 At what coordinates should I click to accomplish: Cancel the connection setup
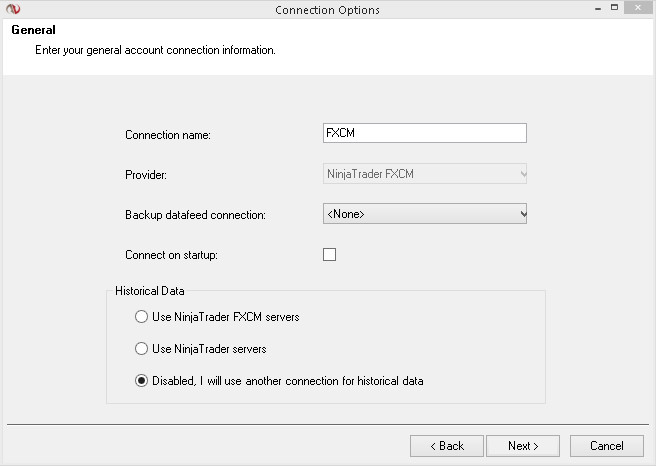tap(606, 446)
